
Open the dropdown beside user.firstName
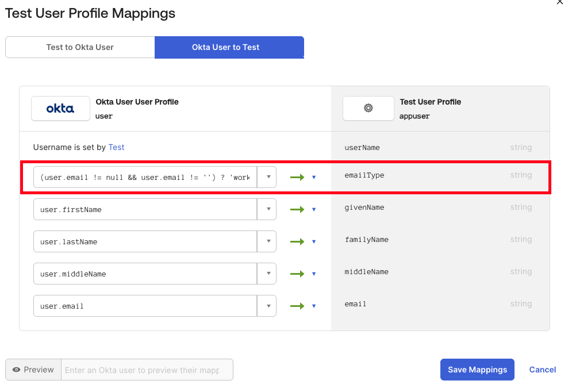pos(267,209)
